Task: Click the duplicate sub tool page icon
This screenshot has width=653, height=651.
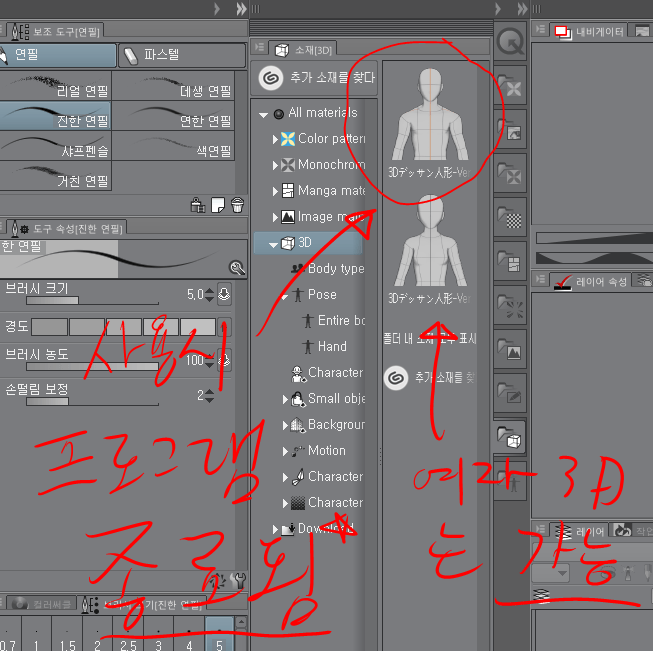Action: [217, 204]
